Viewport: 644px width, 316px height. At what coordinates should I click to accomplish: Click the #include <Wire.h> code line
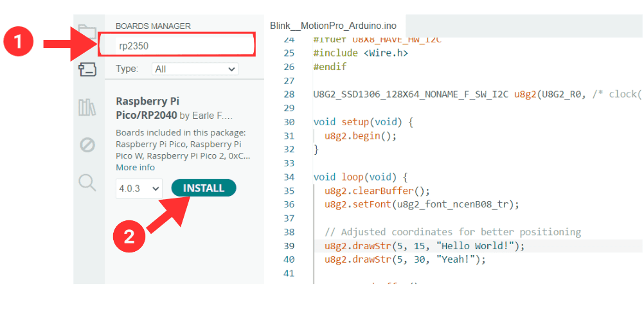coord(361,53)
